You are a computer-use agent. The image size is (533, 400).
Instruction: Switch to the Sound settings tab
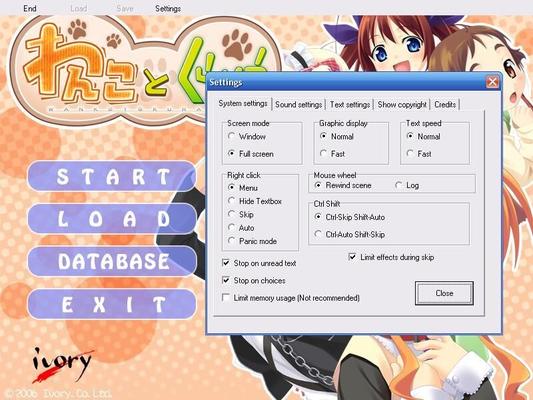coord(298,104)
